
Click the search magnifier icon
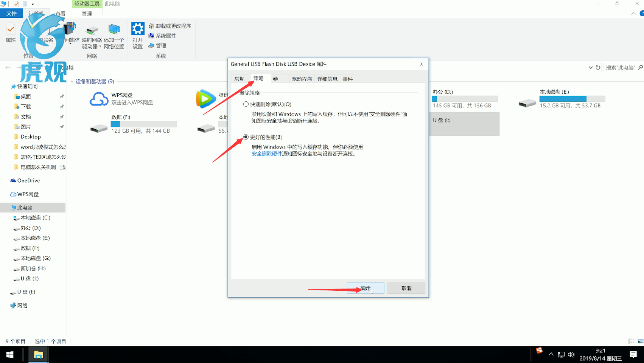coord(640,67)
